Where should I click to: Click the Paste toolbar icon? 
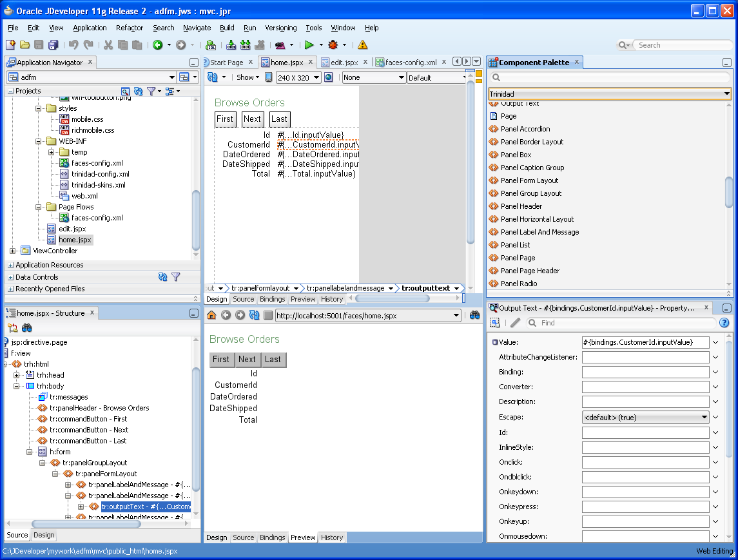pos(137,44)
